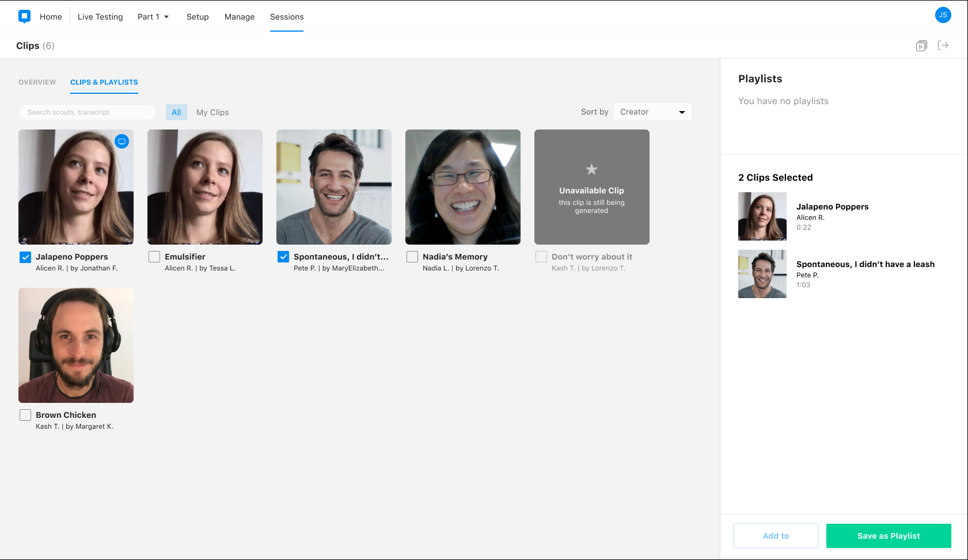Filter by My Clips
Screen dimensions: 968x560
click(x=212, y=112)
